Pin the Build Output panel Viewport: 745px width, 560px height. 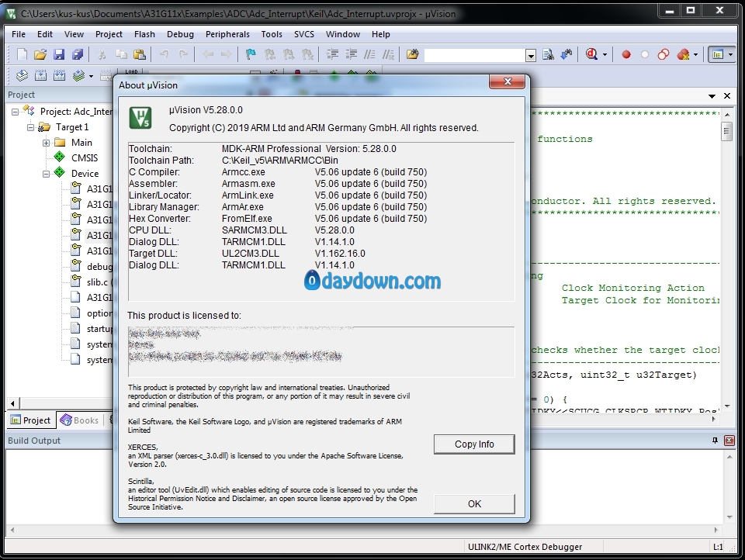click(x=715, y=441)
